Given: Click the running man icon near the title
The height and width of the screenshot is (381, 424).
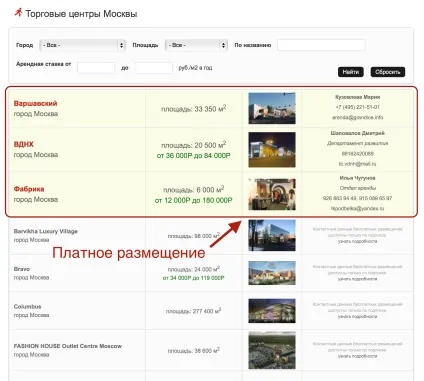Looking at the screenshot, I should (x=18, y=12).
